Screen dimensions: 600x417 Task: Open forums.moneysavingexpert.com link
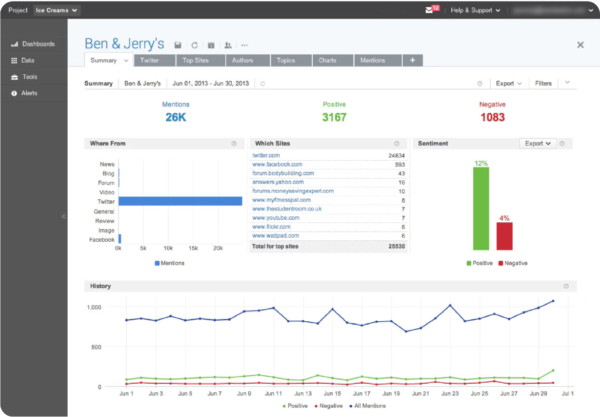(293, 191)
